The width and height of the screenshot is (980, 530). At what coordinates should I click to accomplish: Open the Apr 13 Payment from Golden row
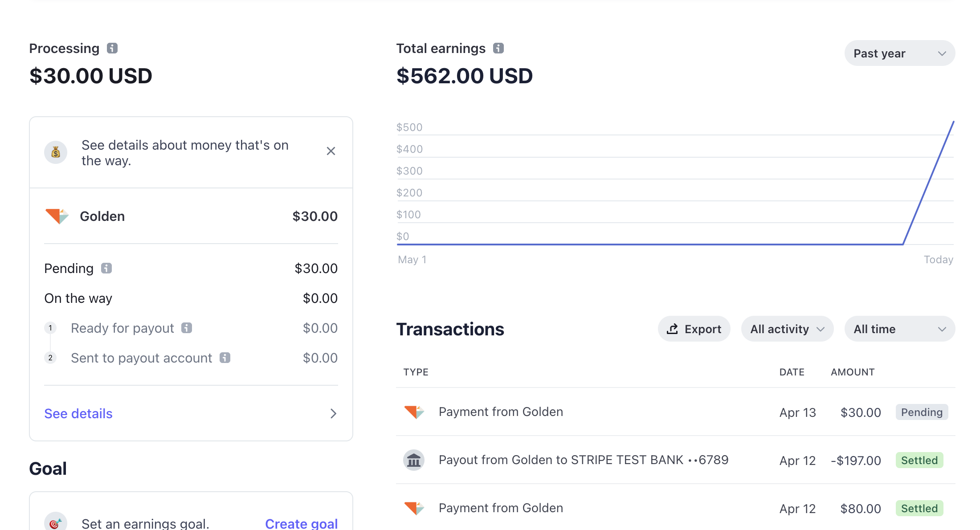pyautogui.click(x=501, y=412)
